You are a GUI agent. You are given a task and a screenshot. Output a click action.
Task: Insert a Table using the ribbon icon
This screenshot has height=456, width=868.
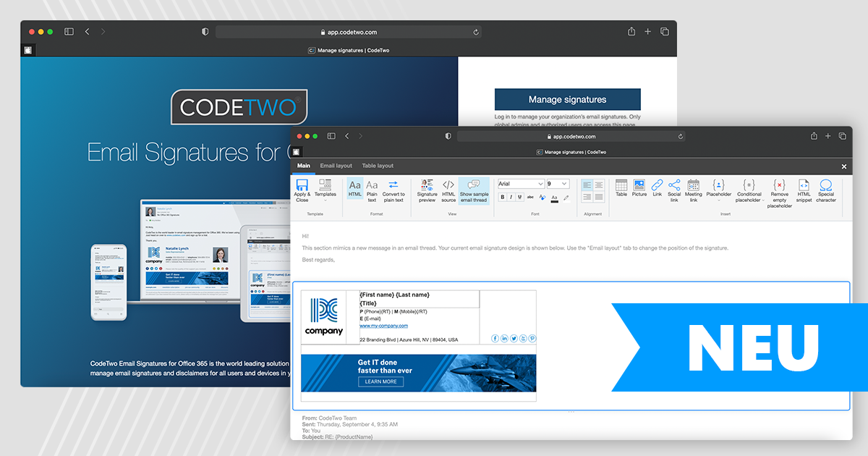[x=621, y=185]
